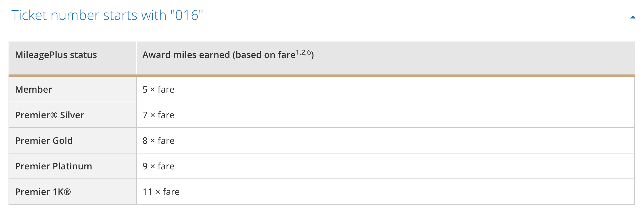Click the "11 × fare" cell

(x=161, y=192)
